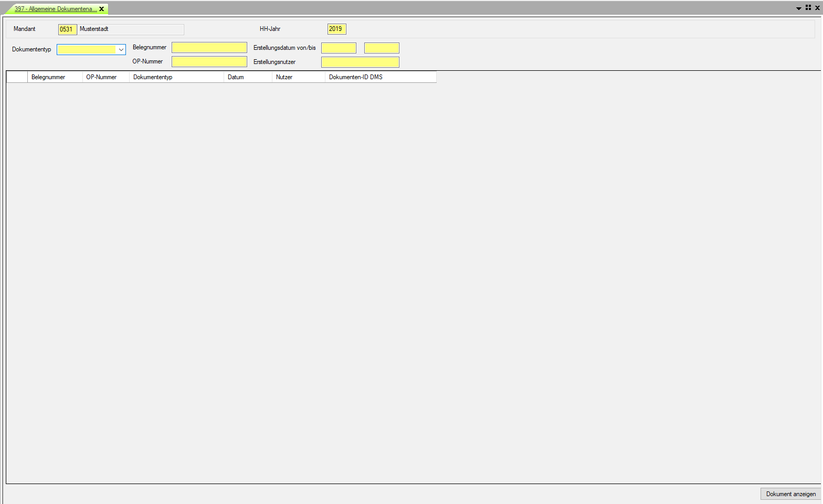Focus the Mandant number field

point(67,29)
